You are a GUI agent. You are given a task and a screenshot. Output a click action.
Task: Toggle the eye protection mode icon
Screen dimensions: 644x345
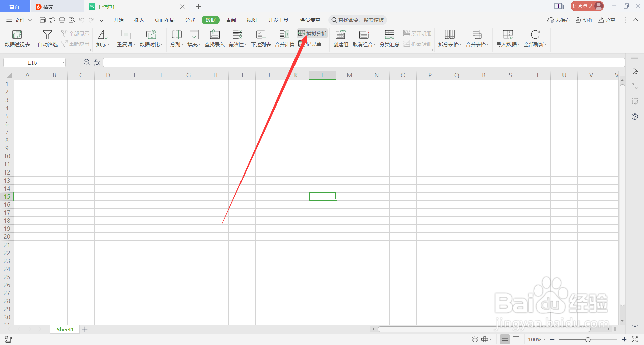(475, 339)
